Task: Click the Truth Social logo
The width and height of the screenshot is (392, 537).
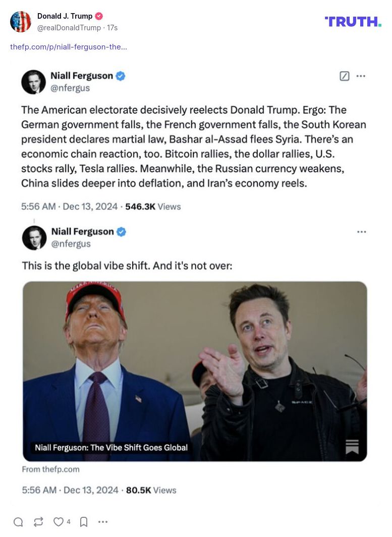Action: coord(353,21)
